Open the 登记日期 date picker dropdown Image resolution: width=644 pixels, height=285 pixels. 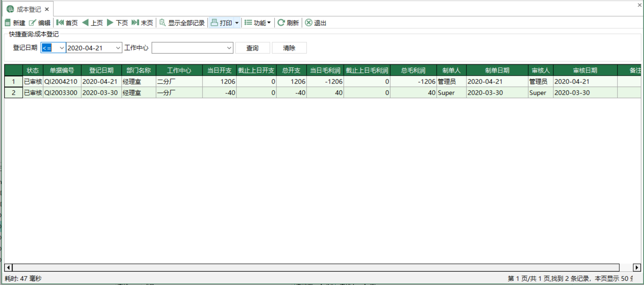click(x=118, y=48)
